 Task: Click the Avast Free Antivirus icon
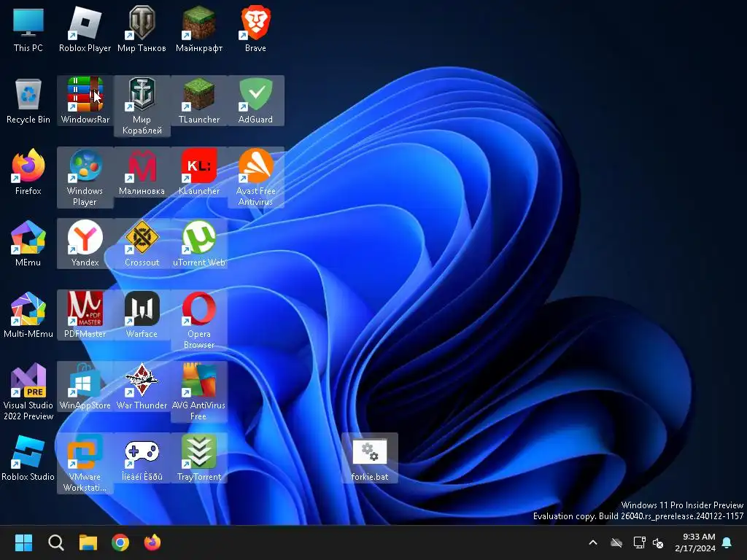255,178
